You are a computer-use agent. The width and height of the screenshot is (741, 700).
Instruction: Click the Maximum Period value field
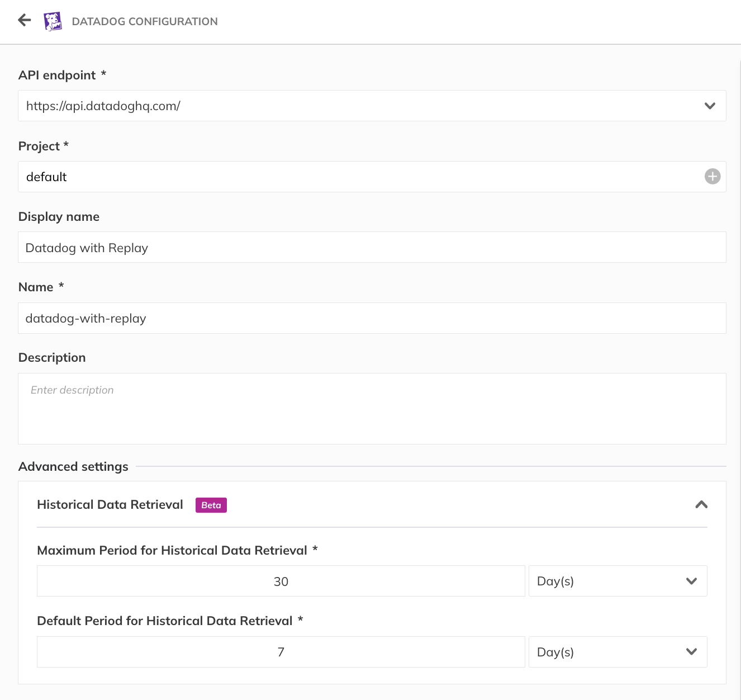pos(281,581)
